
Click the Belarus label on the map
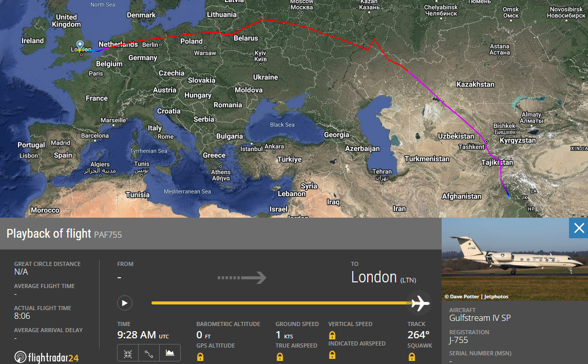[x=245, y=38]
